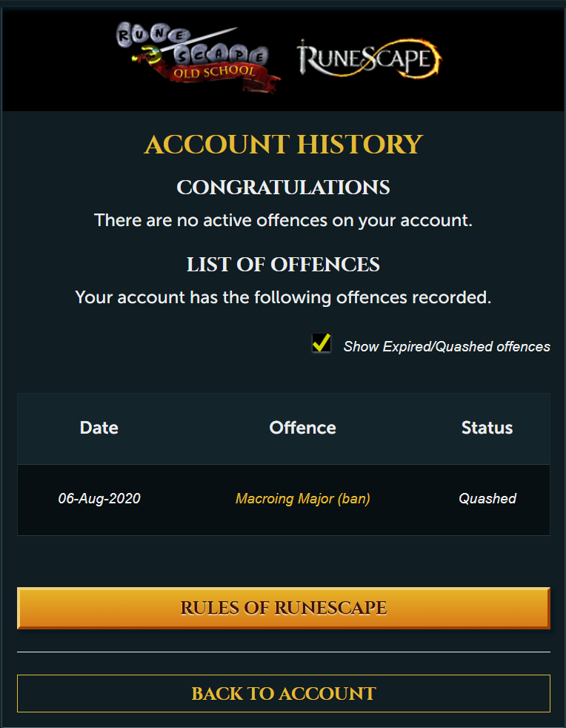Go to Back to Account button
Viewport: 566px width, 728px height.
pos(284,694)
